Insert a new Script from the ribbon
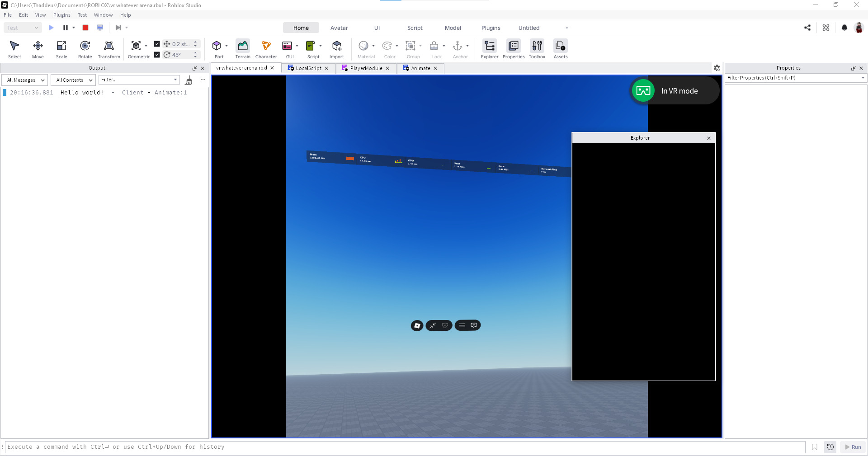 pyautogui.click(x=311, y=46)
